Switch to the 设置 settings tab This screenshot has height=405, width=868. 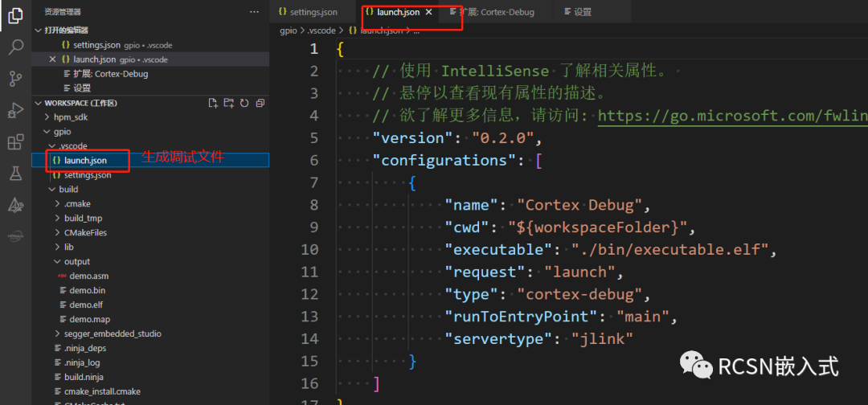[x=592, y=11]
